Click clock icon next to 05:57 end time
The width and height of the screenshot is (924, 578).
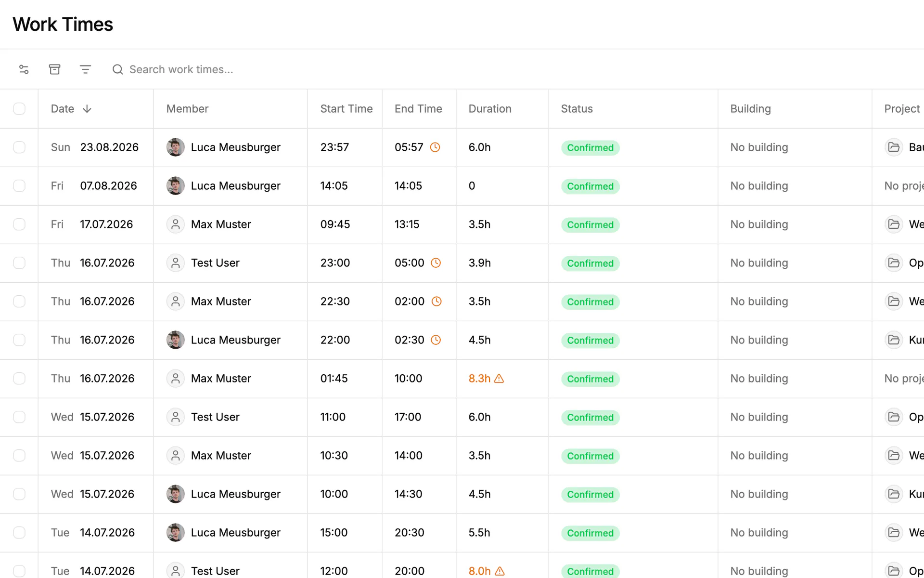point(435,147)
